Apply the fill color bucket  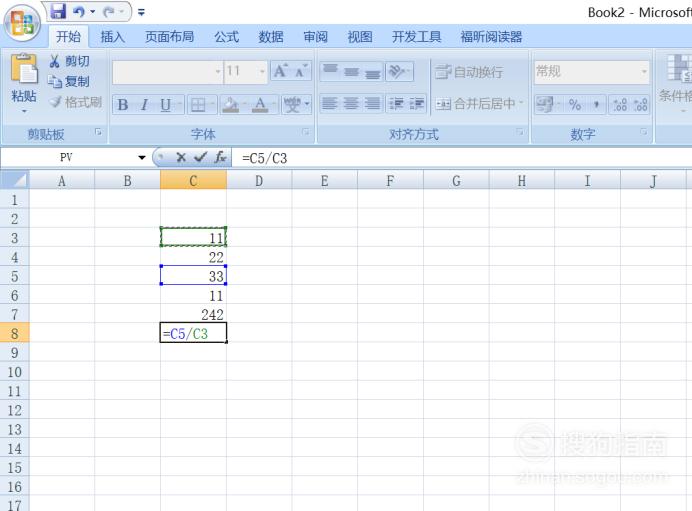tap(231, 105)
